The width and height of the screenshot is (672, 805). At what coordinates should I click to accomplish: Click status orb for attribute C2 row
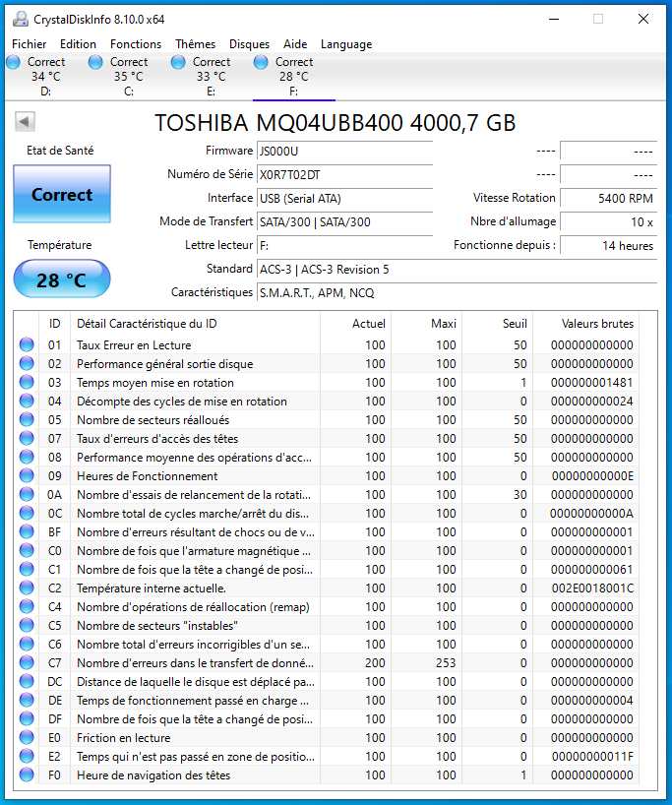(x=27, y=588)
